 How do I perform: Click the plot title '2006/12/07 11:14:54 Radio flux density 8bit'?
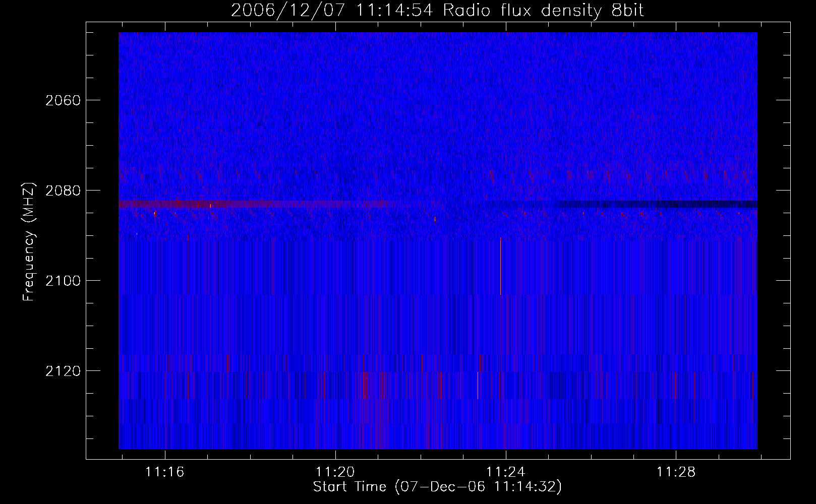point(437,11)
